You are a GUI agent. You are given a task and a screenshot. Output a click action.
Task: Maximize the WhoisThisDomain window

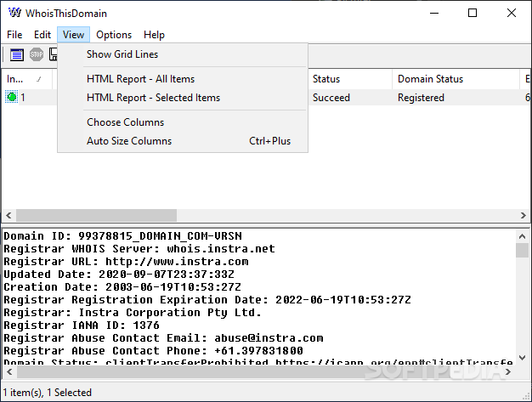tap(473, 14)
